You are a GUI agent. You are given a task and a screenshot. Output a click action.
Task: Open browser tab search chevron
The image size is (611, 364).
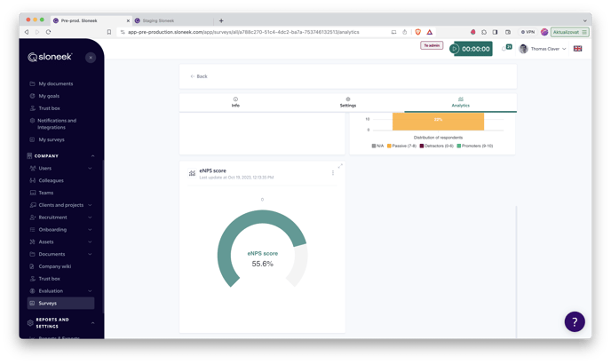tap(584, 20)
